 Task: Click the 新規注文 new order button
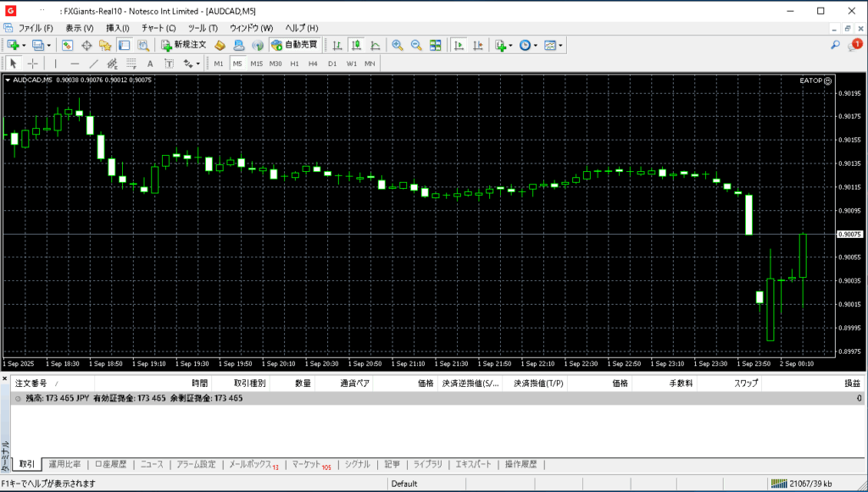coord(183,45)
